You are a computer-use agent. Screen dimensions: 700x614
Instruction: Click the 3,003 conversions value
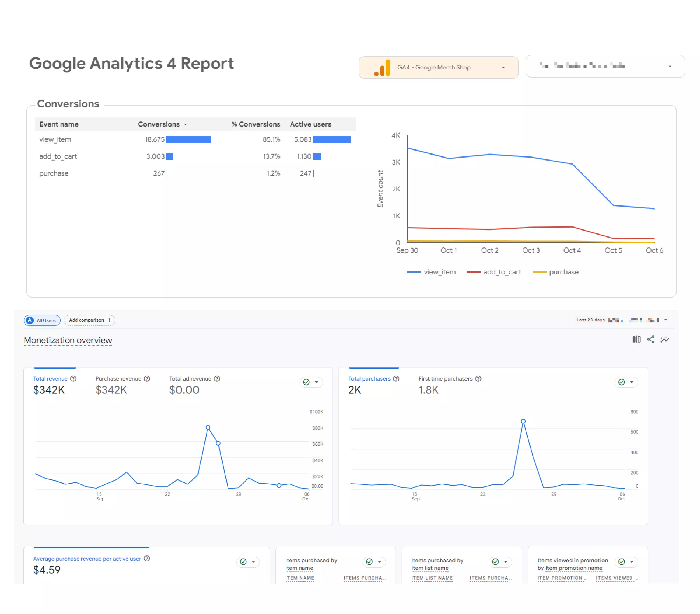tap(155, 156)
